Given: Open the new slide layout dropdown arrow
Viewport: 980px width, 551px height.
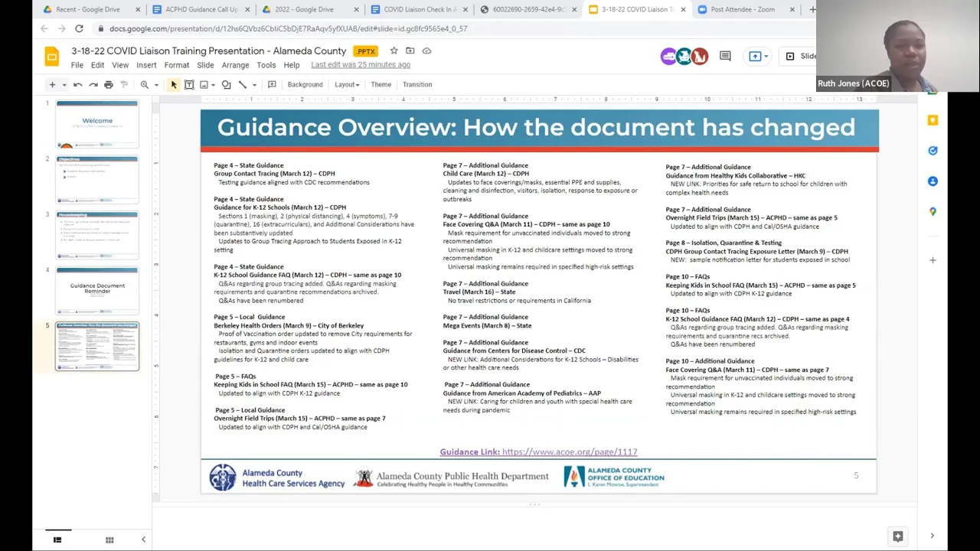Looking at the screenshot, I should [64, 85].
